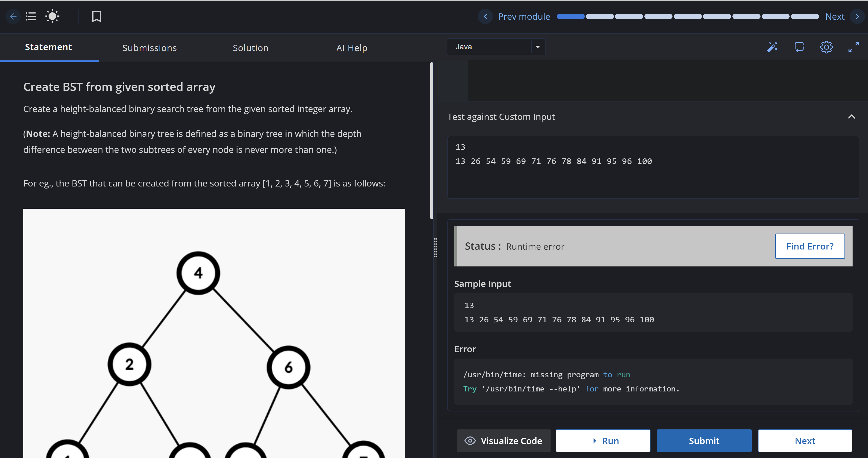Screen dimensions: 868x458
Task: Open the problem list menu icon
Action: coord(31,16)
